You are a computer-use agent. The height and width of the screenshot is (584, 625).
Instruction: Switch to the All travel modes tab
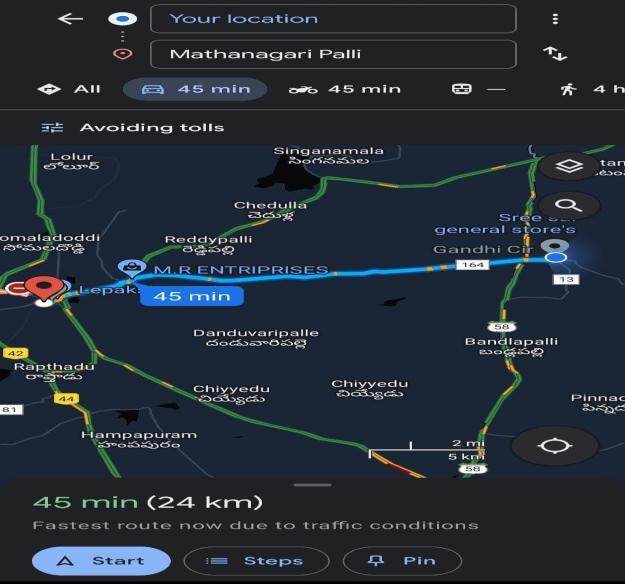click(69, 89)
